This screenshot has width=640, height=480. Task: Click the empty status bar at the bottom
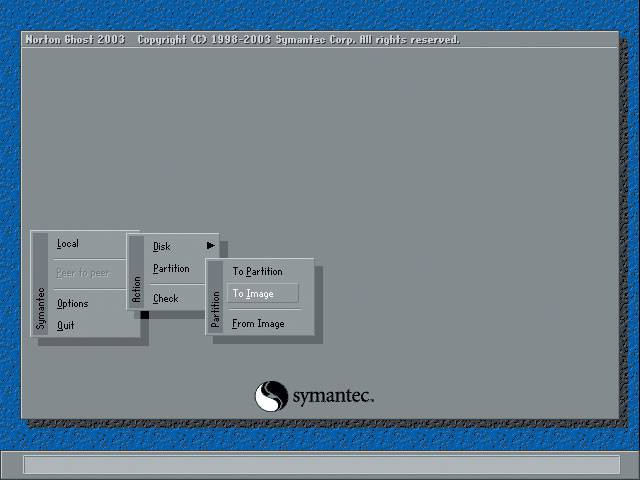pos(320,465)
